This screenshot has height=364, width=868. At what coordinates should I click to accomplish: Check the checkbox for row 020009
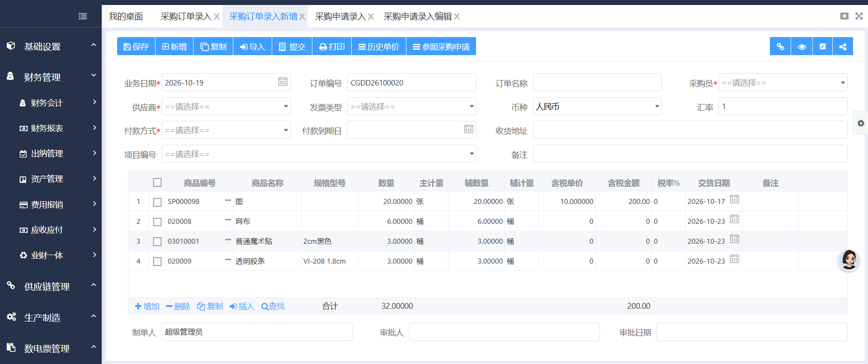pyautogui.click(x=157, y=262)
